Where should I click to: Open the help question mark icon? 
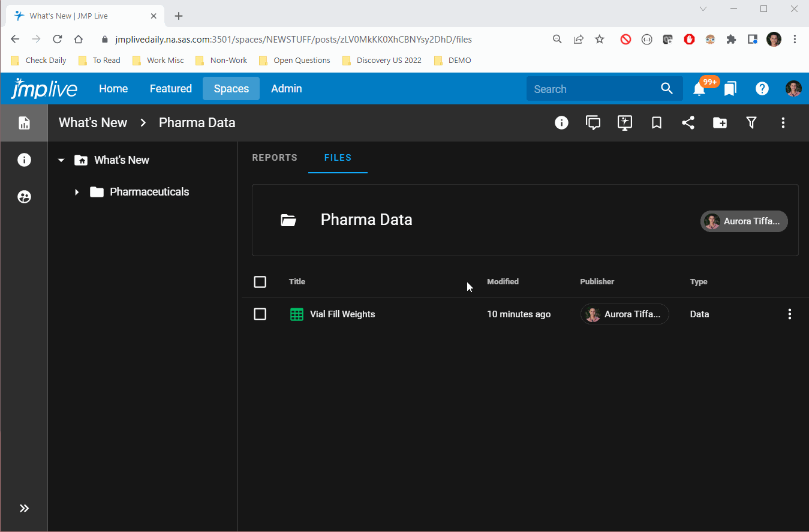point(762,89)
